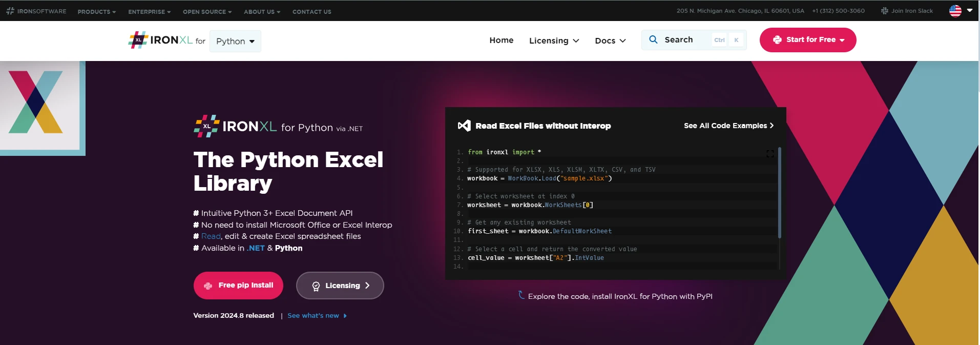Screen dimensions: 980x345
Task: Open the Python language dropdown
Action: 235,41
